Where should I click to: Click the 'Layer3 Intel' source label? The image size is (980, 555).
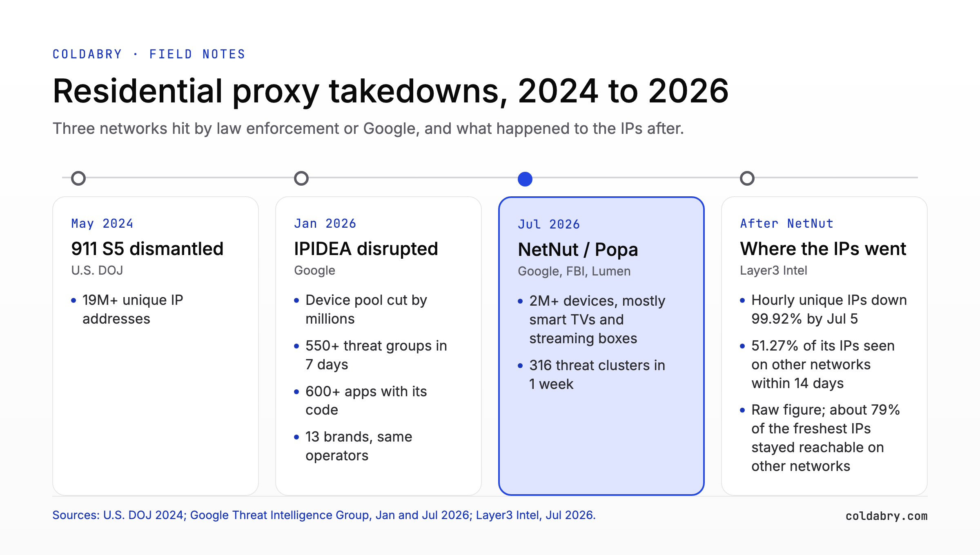773,270
